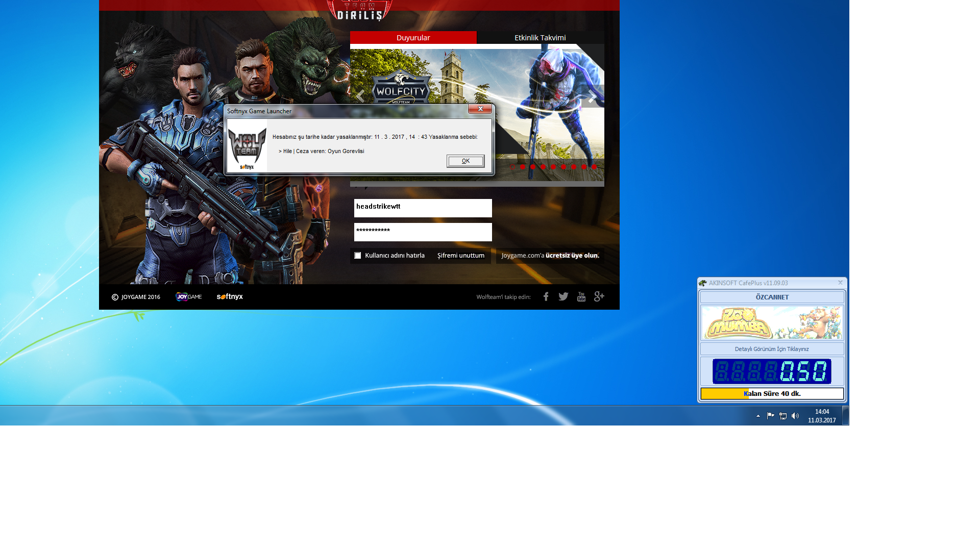Image resolution: width=980 pixels, height=551 pixels.
Task: Click Show desktop button on taskbar
Action: click(x=845, y=415)
